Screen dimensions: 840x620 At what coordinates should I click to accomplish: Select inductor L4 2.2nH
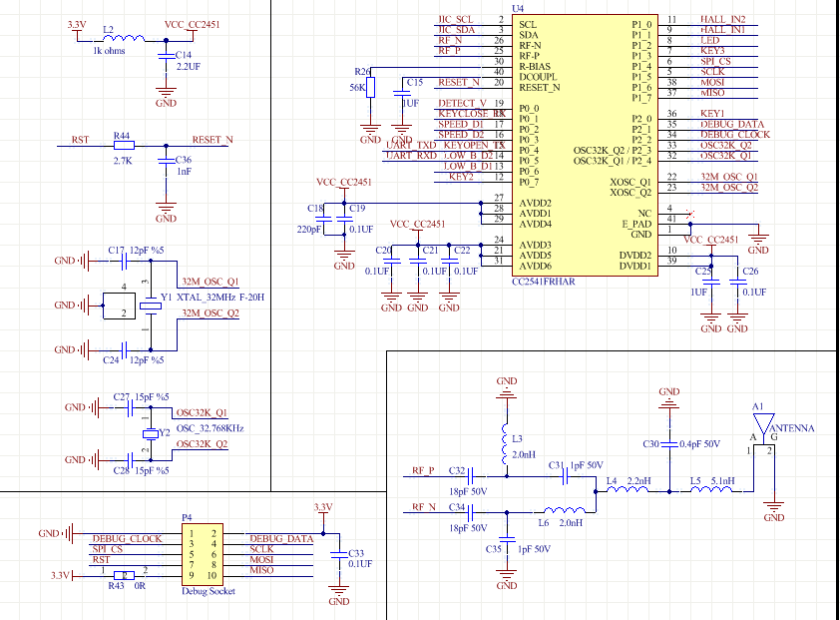point(628,489)
